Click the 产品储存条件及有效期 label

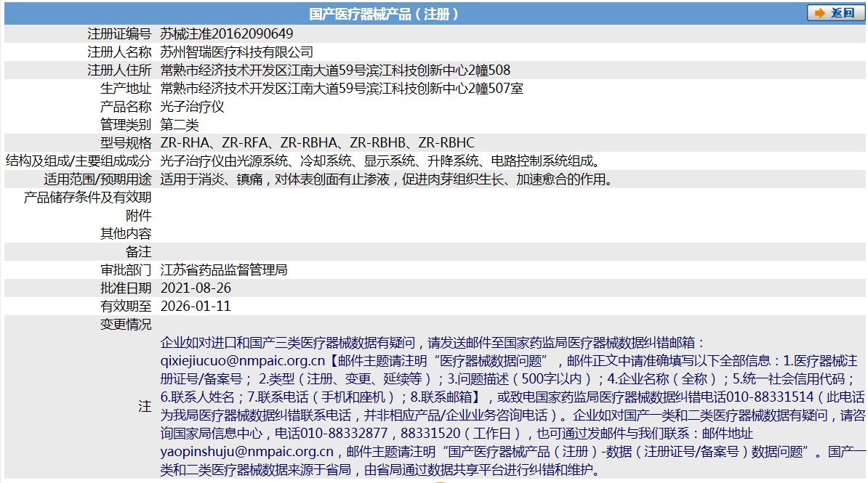click(87, 198)
